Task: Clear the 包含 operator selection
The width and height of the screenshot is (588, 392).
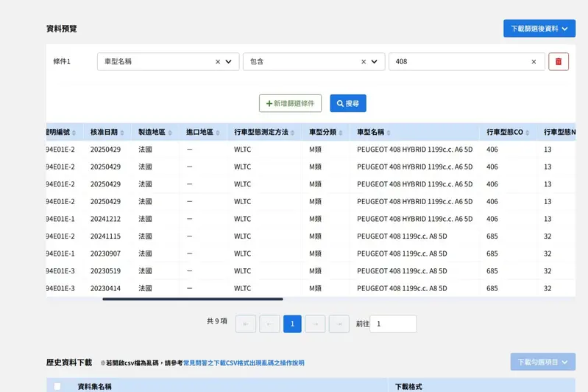Action: (364, 62)
